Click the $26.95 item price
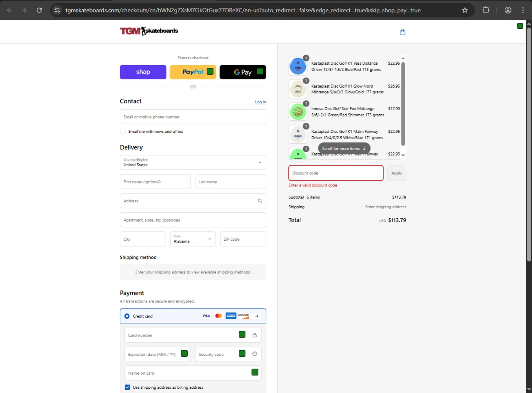Image resolution: width=532 pixels, height=393 pixels. (394, 86)
